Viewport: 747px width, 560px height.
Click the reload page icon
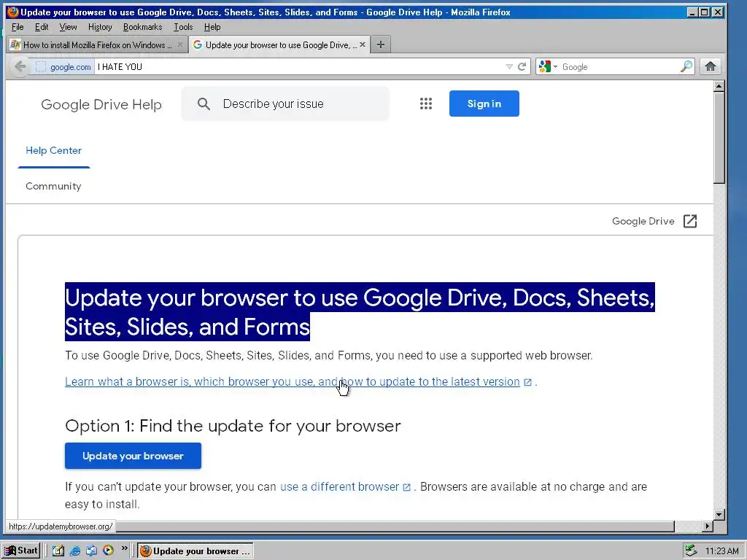[x=522, y=66]
